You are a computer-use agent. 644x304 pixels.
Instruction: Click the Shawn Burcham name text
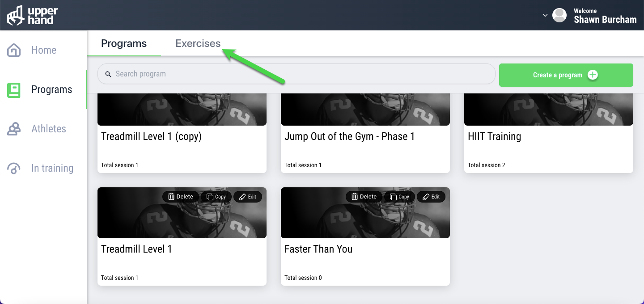click(x=606, y=19)
